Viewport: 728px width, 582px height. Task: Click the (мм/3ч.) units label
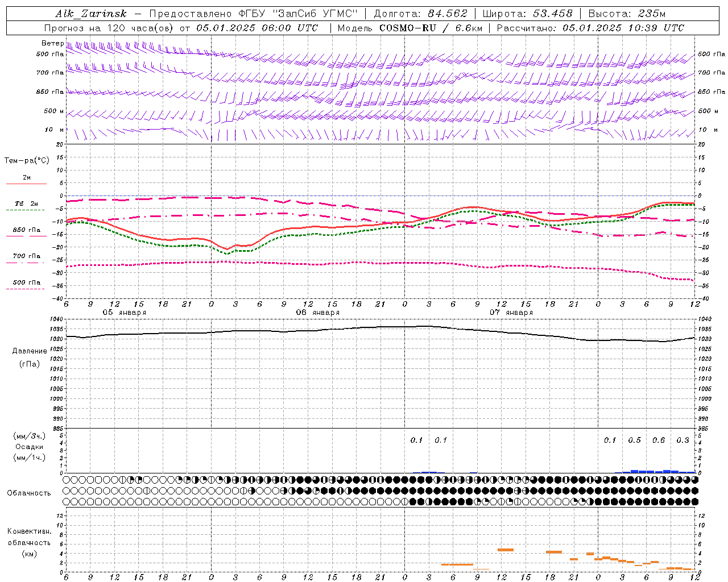click(x=29, y=436)
